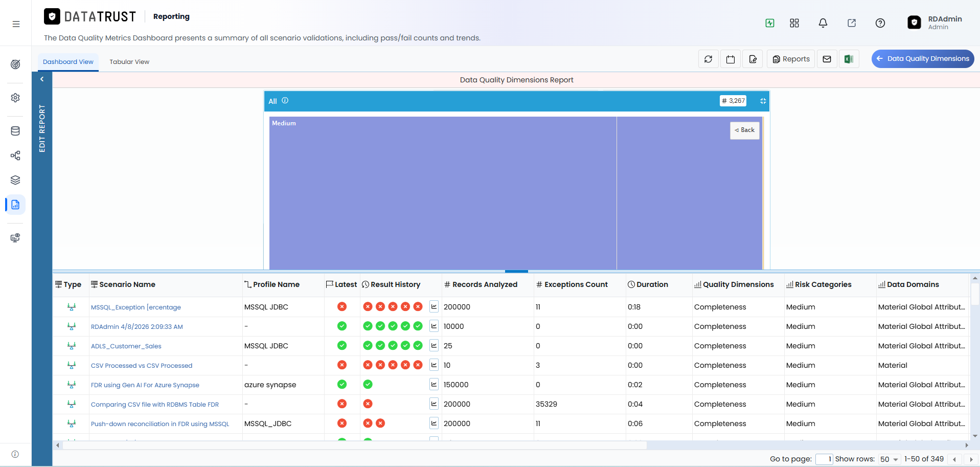Click the notification bell icon
The height and width of the screenshot is (467, 980).
click(823, 23)
